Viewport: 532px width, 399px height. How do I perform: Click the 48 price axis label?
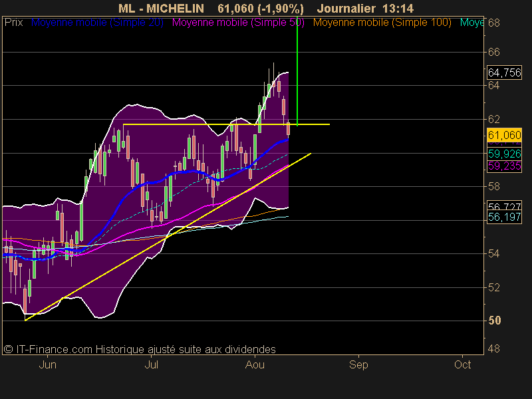494,348
